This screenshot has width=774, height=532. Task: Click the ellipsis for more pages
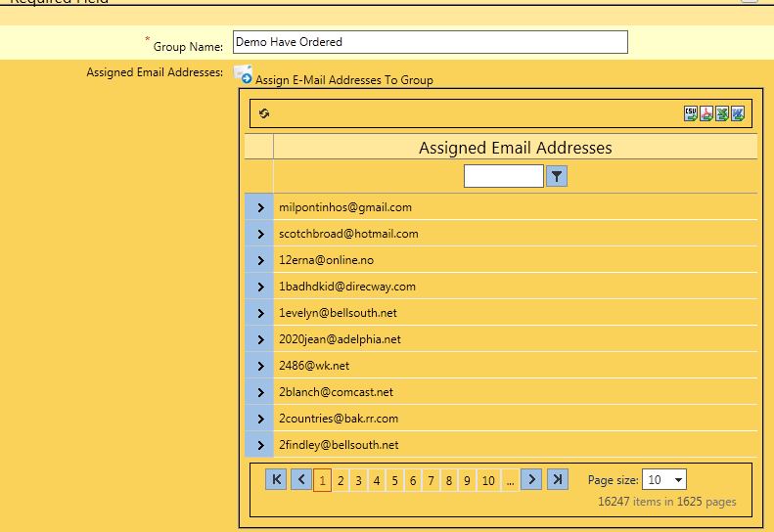coord(511,480)
